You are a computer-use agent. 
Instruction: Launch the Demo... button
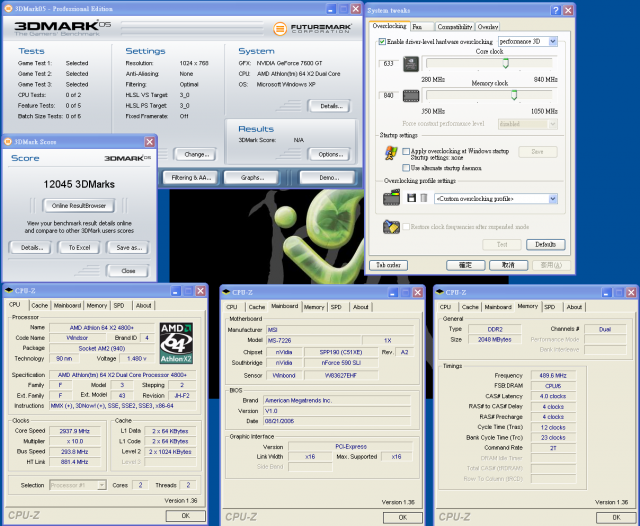[327, 178]
